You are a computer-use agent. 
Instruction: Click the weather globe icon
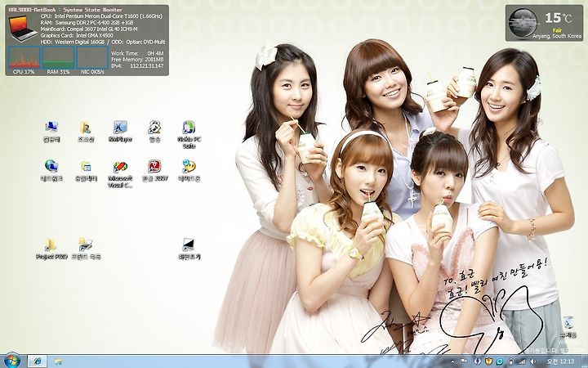tap(523, 22)
